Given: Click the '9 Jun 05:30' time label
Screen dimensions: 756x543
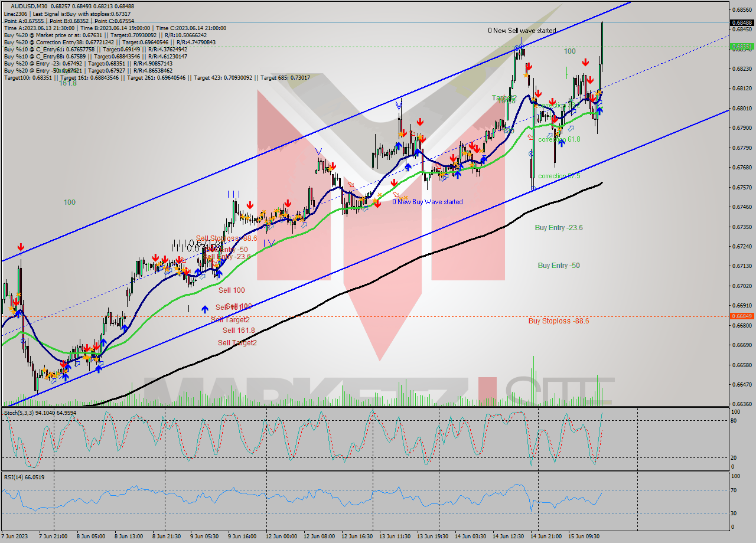Looking at the screenshot, I should tap(204, 537).
